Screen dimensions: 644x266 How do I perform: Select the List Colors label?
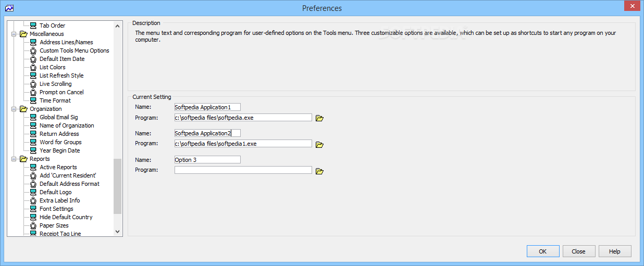click(53, 67)
